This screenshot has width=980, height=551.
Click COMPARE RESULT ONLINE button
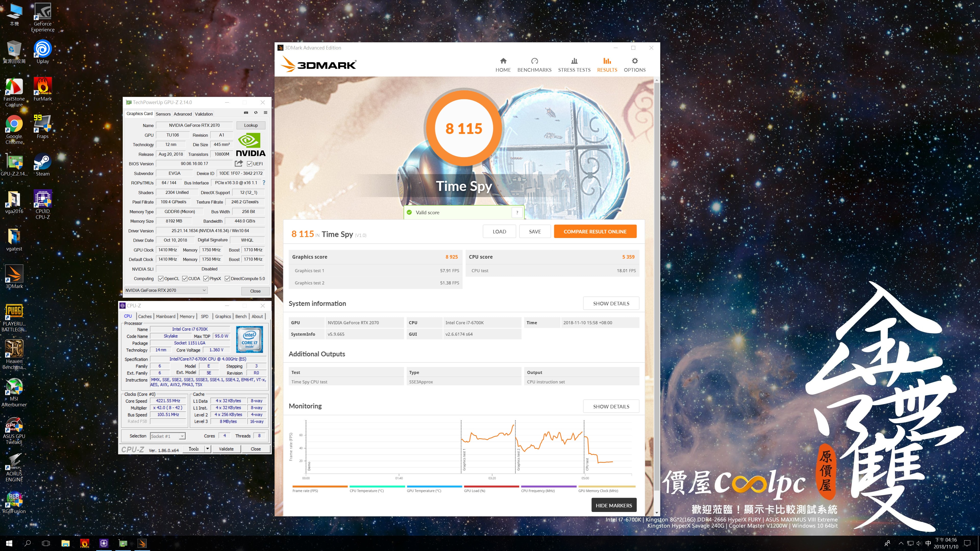pos(595,232)
